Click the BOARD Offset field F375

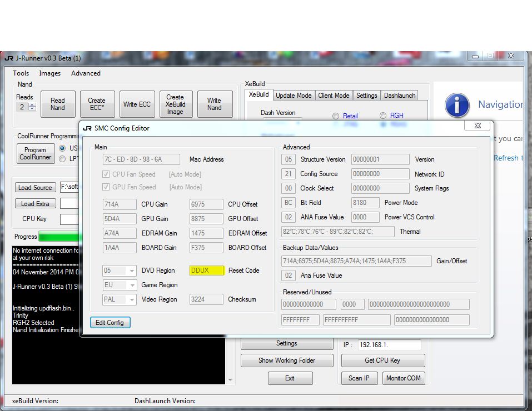[x=206, y=248]
